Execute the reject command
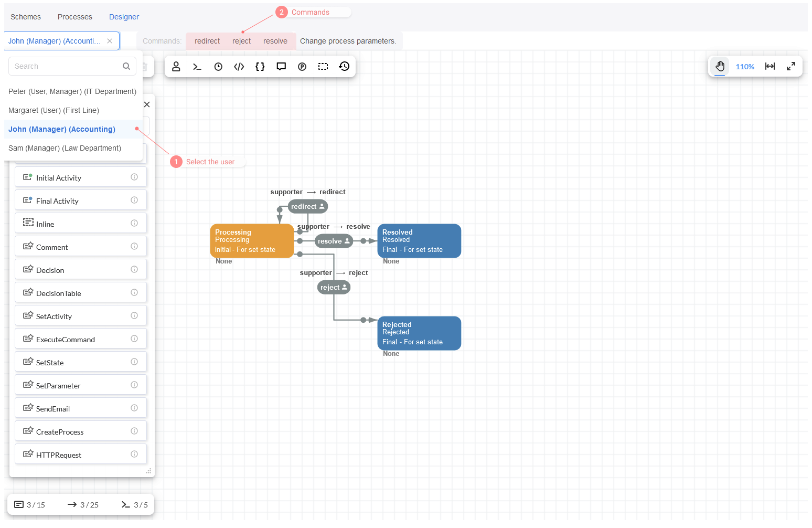The height and width of the screenshot is (528, 812). pos(242,41)
